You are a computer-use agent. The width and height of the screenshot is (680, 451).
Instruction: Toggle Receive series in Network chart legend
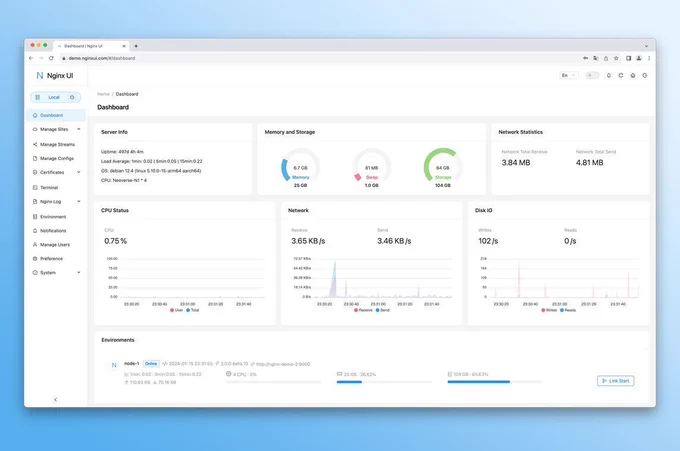363,310
